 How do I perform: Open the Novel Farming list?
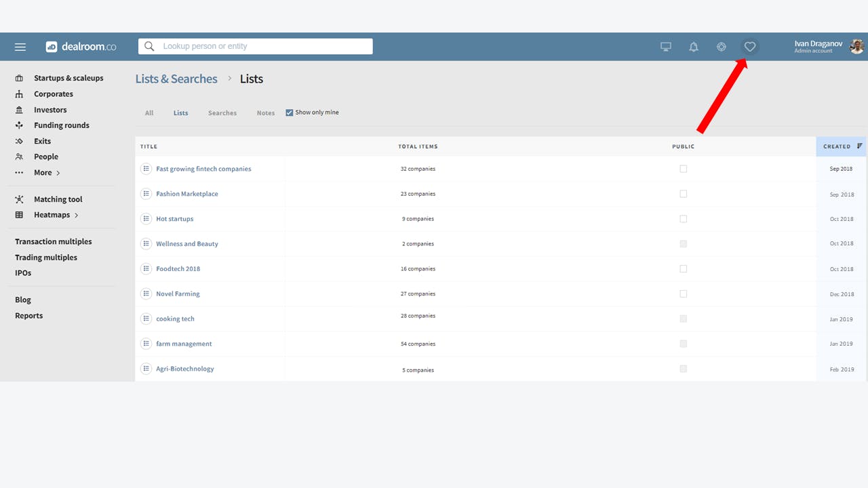(178, 293)
